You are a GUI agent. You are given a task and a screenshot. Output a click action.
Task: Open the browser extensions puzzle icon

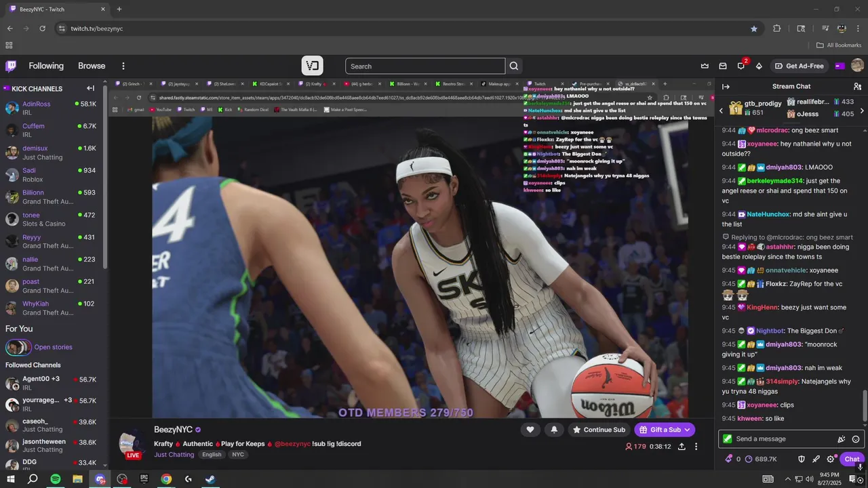coord(777,28)
